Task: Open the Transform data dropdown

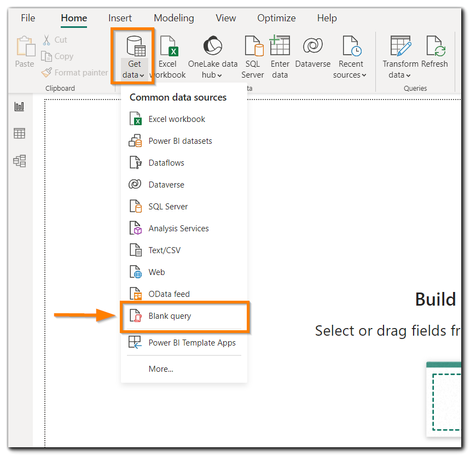Action: [x=400, y=57]
